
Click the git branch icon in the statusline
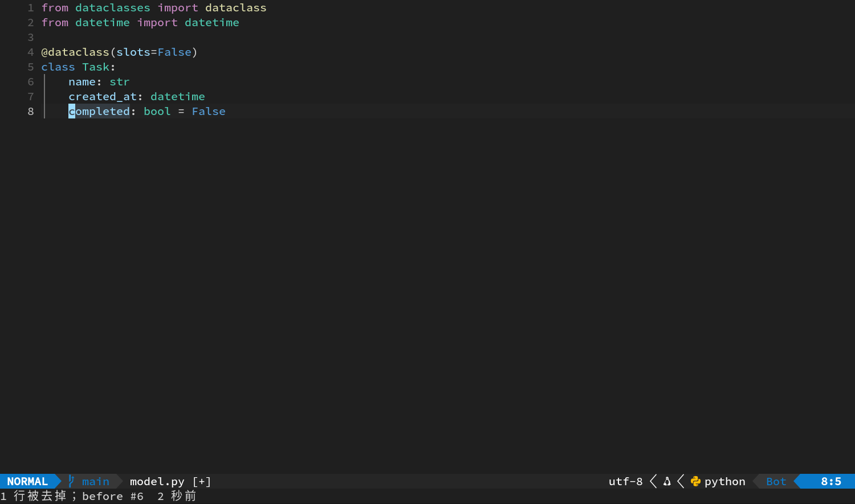point(71,481)
